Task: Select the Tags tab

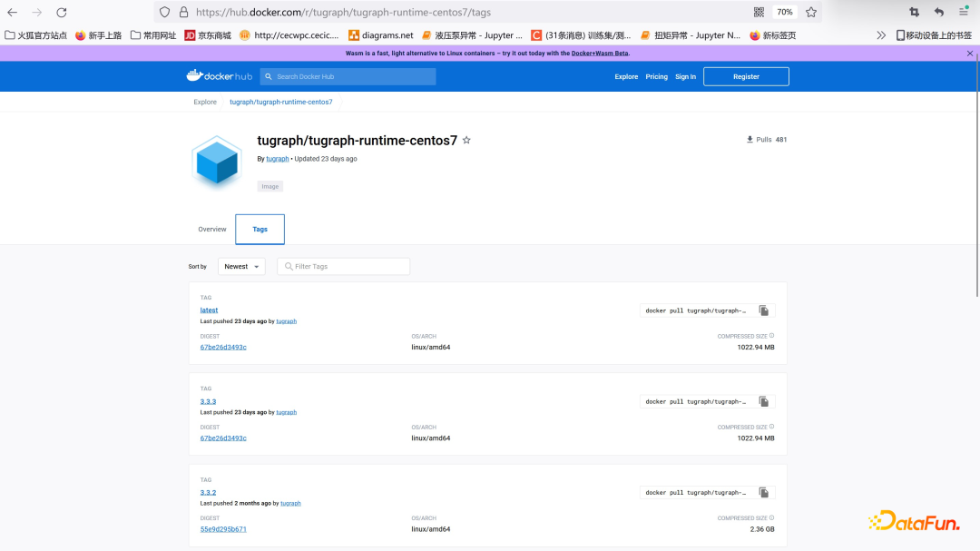Action: tap(260, 229)
